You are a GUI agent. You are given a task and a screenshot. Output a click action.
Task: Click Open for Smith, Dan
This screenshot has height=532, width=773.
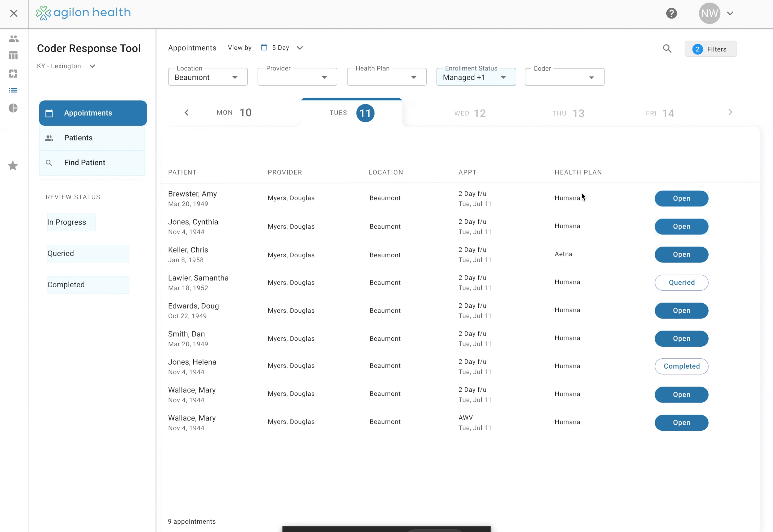tap(681, 339)
